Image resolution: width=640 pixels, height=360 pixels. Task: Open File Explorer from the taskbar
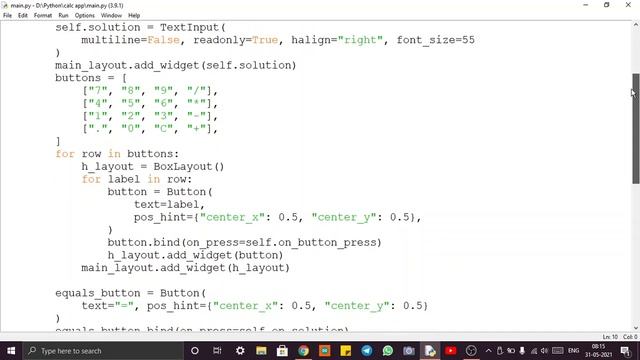[x=261, y=351]
